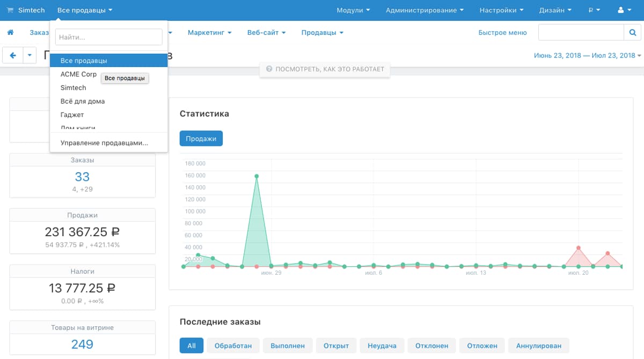The image size is (644, 359).
Task: Click the Найти vendor search field
Action: pos(108,36)
